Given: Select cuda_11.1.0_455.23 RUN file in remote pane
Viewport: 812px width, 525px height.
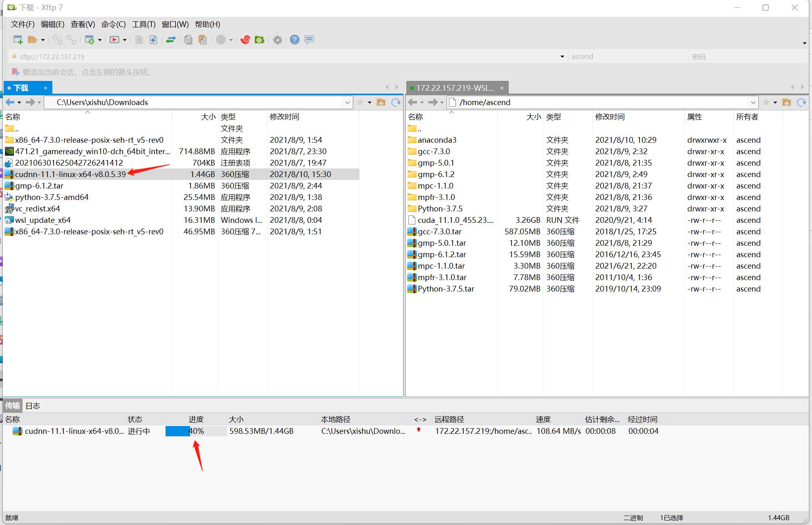Looking at the screenshot, I should (x=455, y=220).
